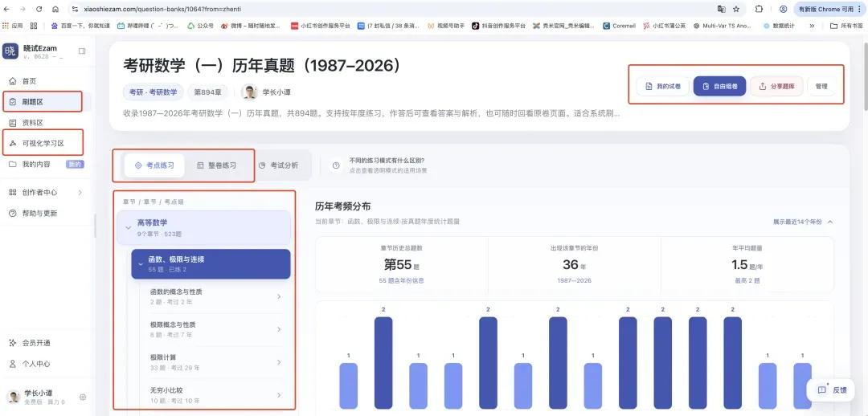Screen dimensions: 868x416
Task: Expand 创作者中心 submenu arrow
Action: point(80,193)
